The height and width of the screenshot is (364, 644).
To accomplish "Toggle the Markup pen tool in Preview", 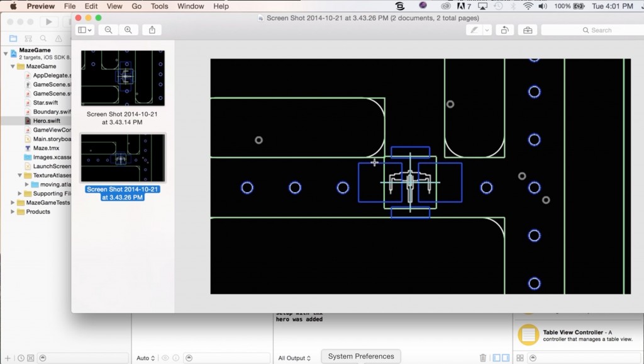I will pyautogui.click(x=473, y=30).
